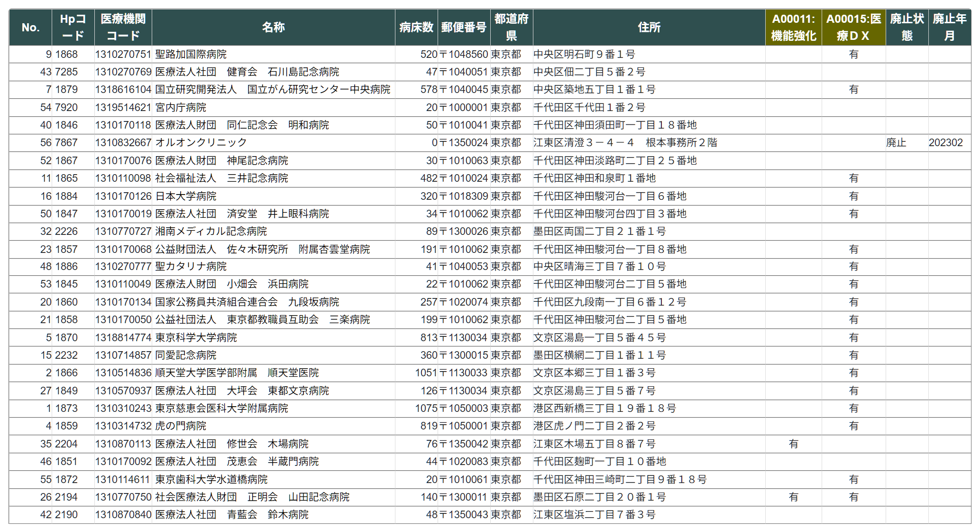Click the 鈴木病院 name cell
This screenshot has width=980, height=531.
pos(274,515)
